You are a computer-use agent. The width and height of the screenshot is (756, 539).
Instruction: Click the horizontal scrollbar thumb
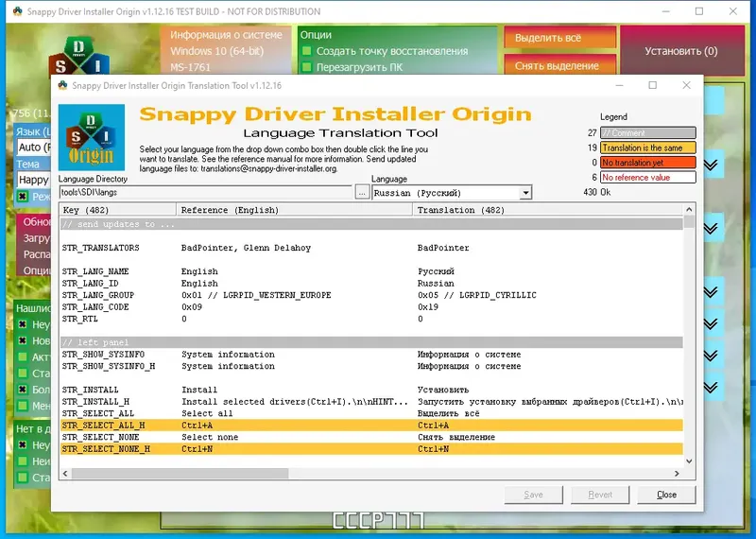(x=180, y=474)
